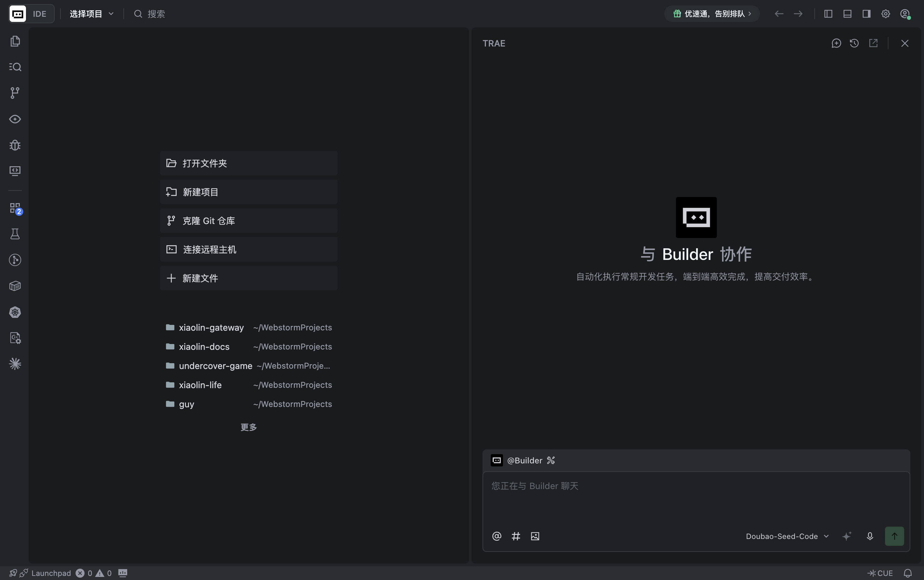Viewport: 924px width, 580px height.
Task: Open the undercover-game recent project
Action: (x=249, y=366)
